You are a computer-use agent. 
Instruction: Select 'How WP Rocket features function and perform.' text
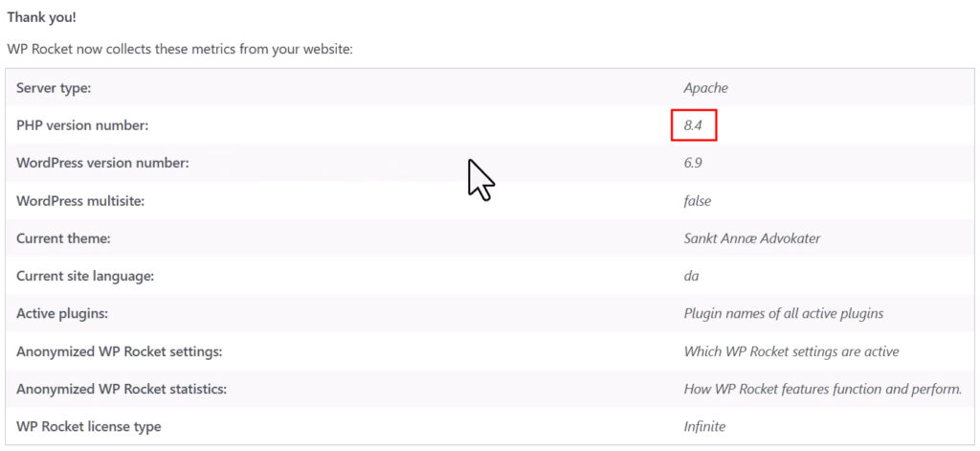point(822,389)
